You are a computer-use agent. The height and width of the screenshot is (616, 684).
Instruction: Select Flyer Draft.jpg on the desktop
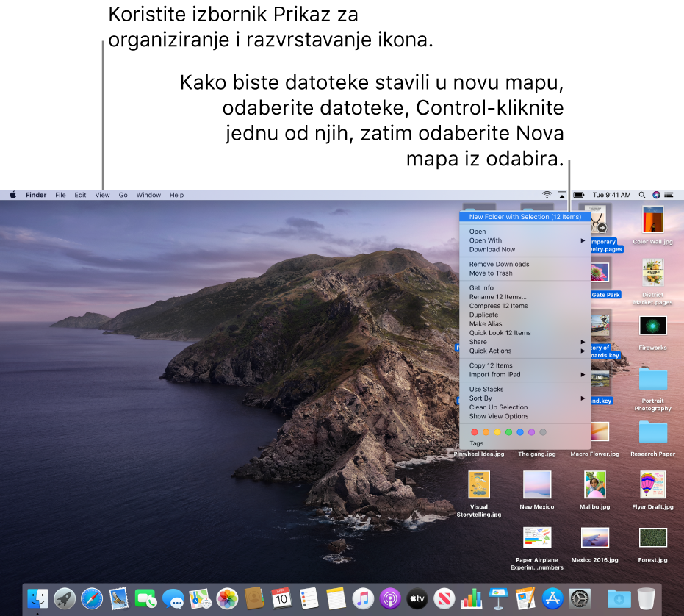pos(652,490)
